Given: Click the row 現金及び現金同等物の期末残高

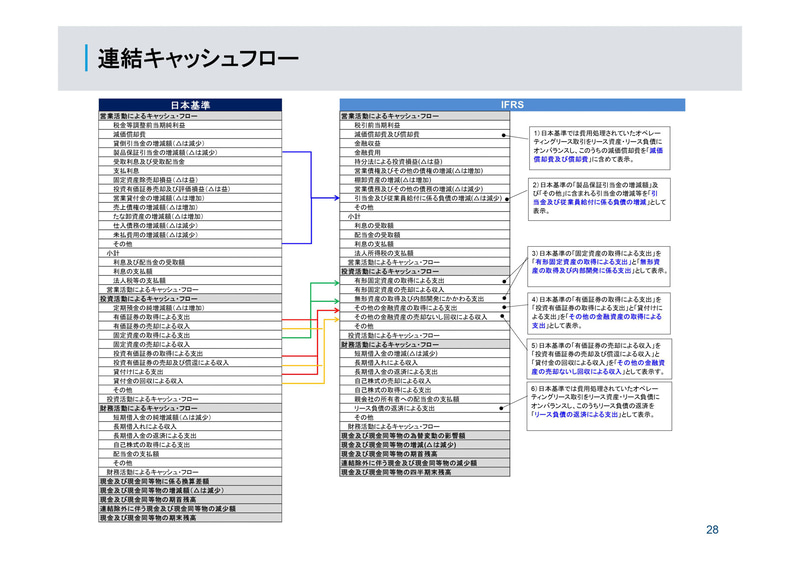Looking at the screenshot, I should click(190, 518).
